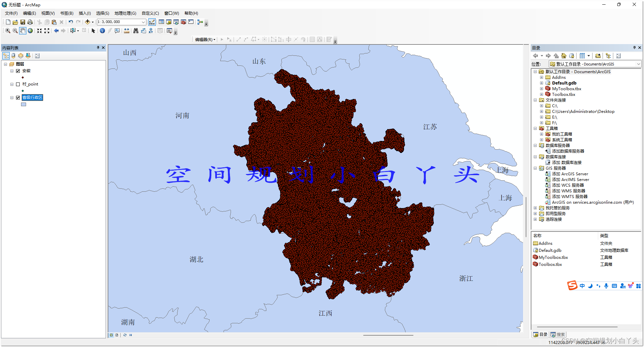This screenshot has height=347, width=644.
Task: Open the Table of Contents window icon
Action: click(x=161, y=22)
